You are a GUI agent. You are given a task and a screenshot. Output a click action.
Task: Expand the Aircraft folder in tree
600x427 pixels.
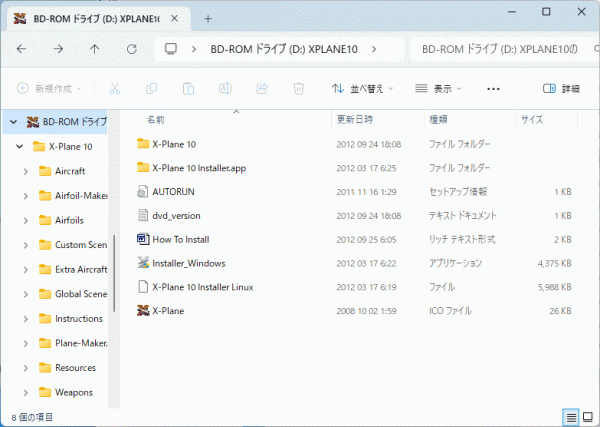click(x=26, y=171)
